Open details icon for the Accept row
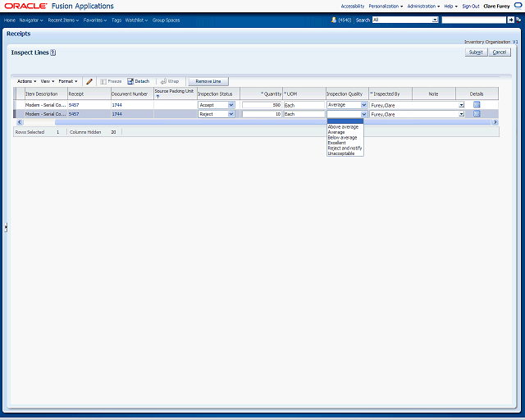Viewport: 525px width, 420px height. point(477,105)
